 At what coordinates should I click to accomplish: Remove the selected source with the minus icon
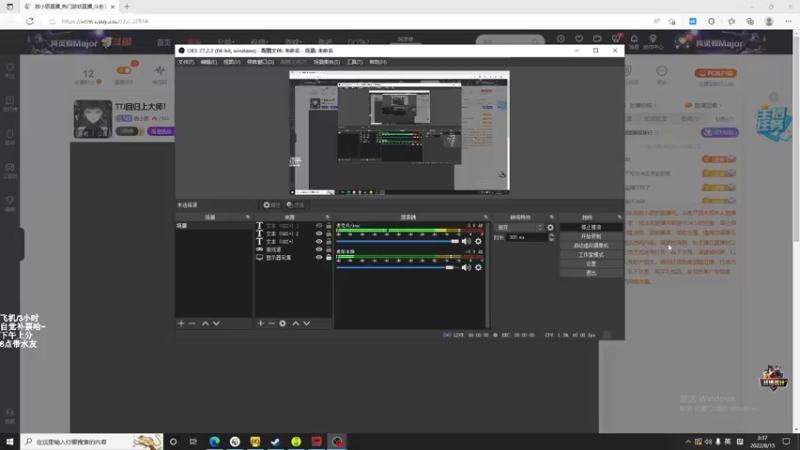click(x=271, y=323)
